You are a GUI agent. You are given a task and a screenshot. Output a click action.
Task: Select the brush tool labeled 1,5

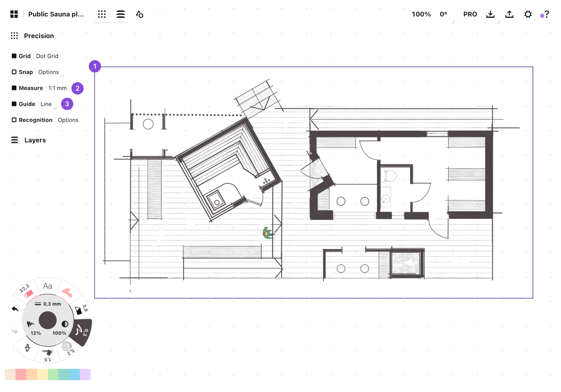(x=47, y=355)
